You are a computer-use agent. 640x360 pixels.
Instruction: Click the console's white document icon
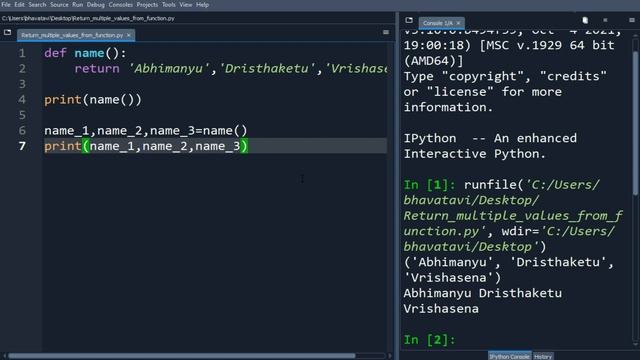tap(585, 20)
